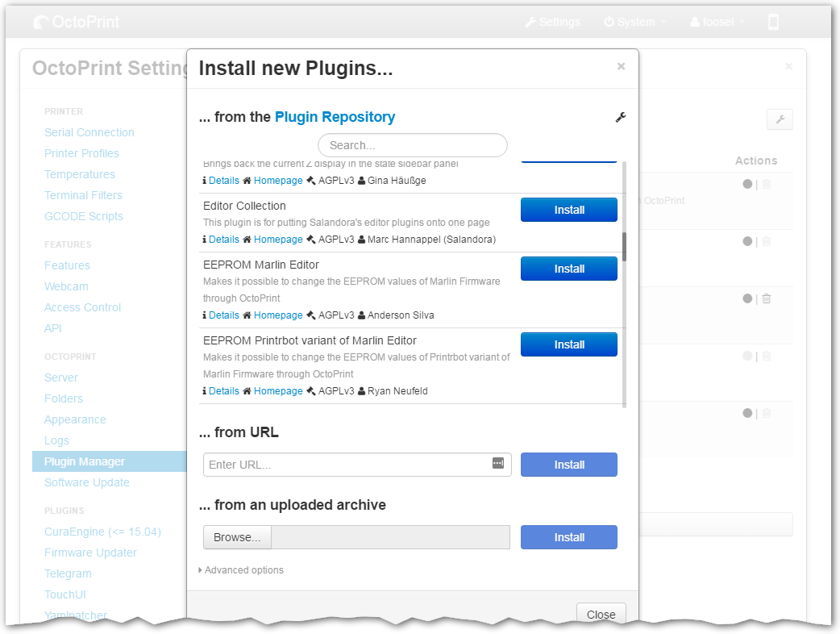840x634 pixels.
Task: Toggle the second plugin's enable circle
Action: point(747,241)
